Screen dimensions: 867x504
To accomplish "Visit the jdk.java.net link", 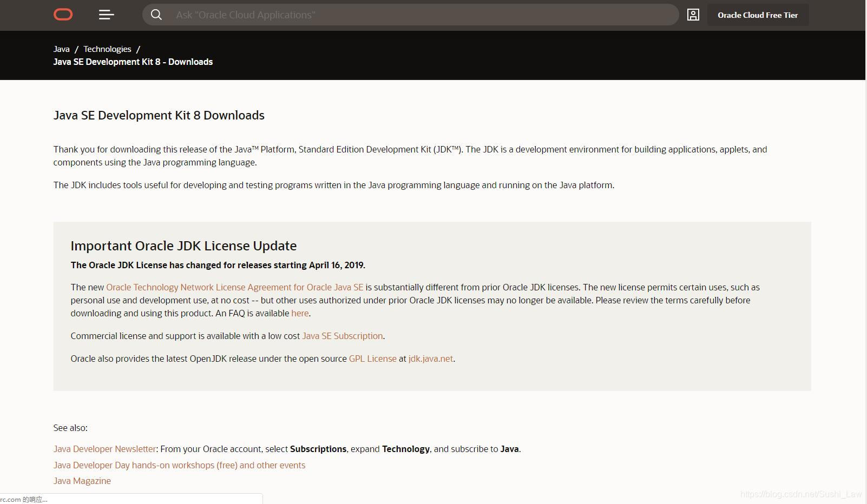I will pyautogui.click(x=431, y=359).
